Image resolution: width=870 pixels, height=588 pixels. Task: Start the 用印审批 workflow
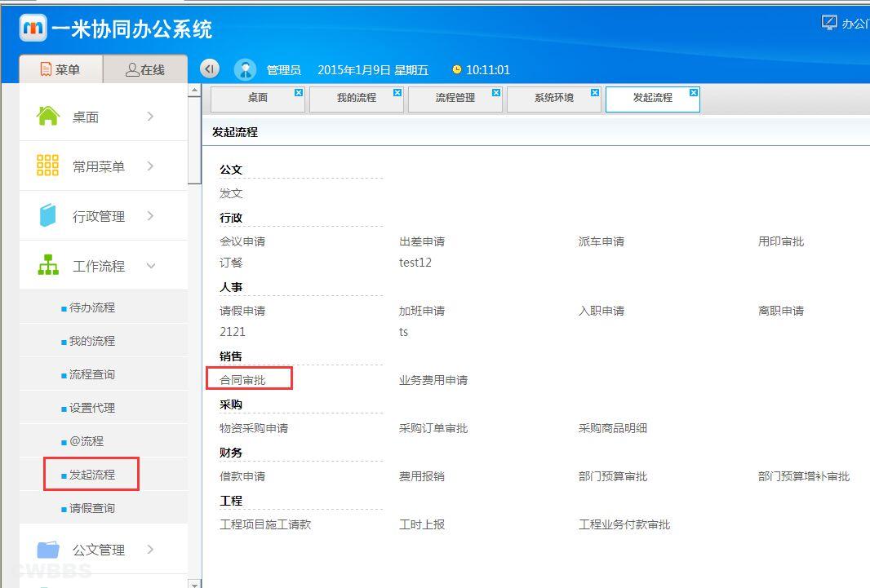(781, 241)
